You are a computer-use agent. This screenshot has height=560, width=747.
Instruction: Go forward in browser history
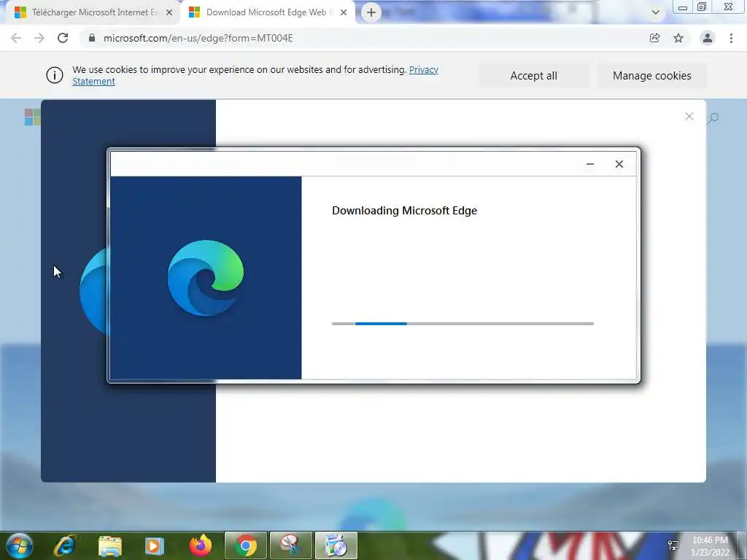pos(39,38)
